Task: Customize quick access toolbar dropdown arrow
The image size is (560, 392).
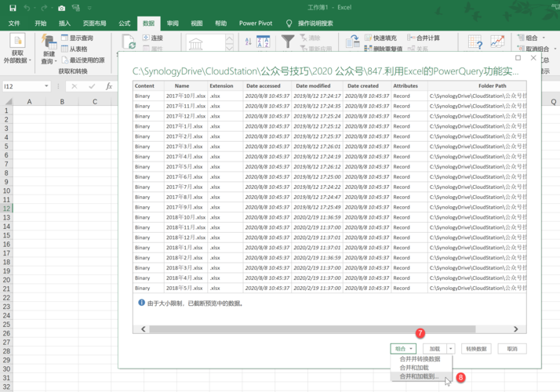Action: point(89,8)
